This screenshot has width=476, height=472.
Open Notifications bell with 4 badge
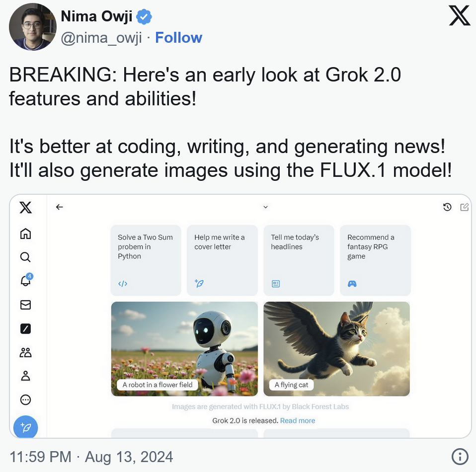(26, 280)
